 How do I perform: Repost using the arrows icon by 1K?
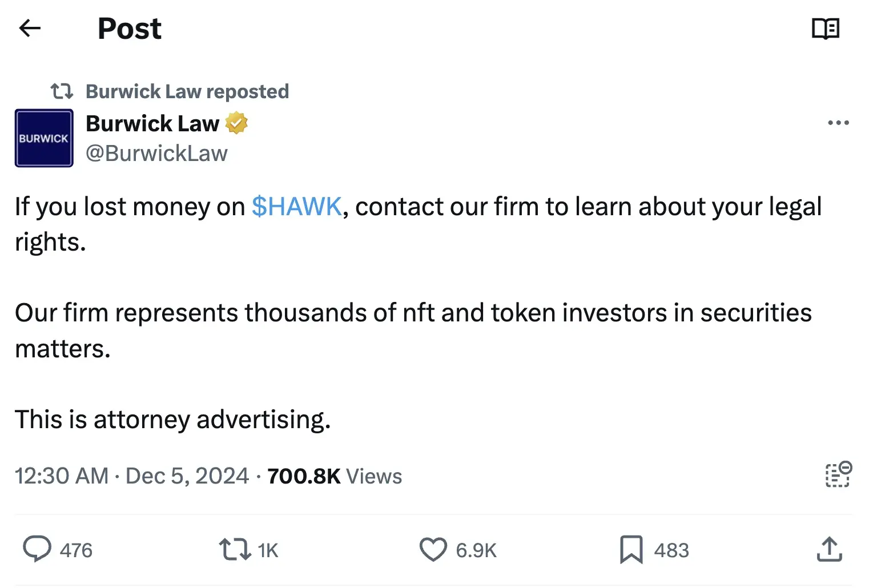point(235,549)
